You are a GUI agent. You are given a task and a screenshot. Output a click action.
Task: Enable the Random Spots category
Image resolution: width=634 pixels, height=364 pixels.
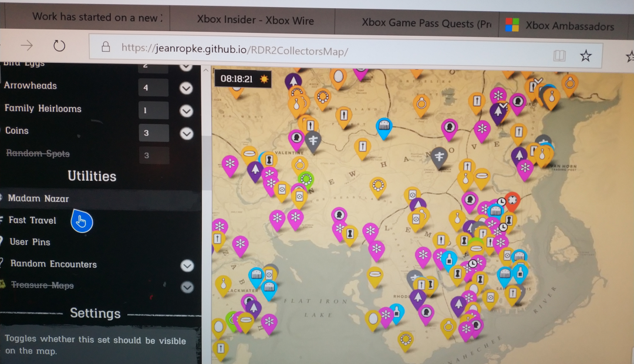38,153
